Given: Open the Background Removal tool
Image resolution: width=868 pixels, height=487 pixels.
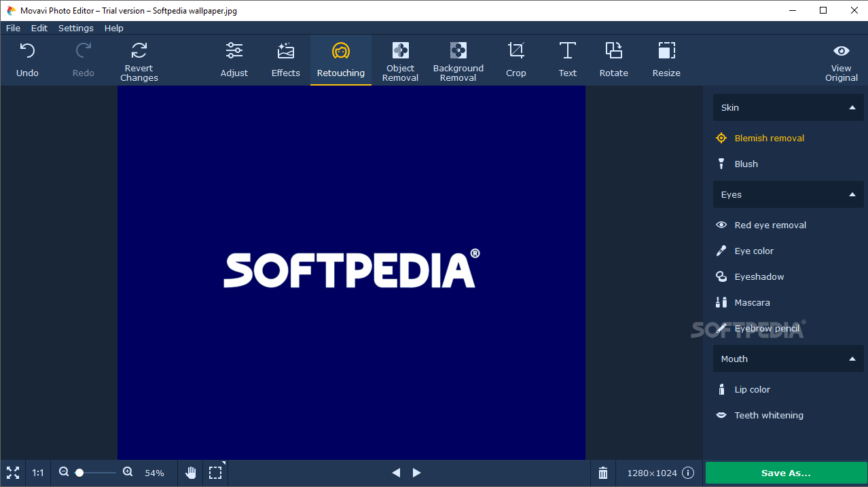Looking at the screenshot, I should pyautogui.click(x=458, y=60).
